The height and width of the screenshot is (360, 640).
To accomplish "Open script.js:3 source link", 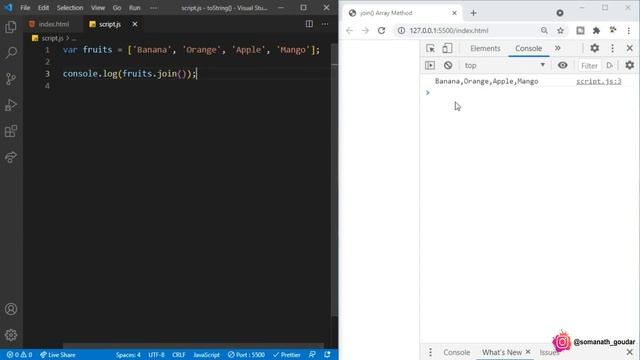I will [x=598, y=81].
